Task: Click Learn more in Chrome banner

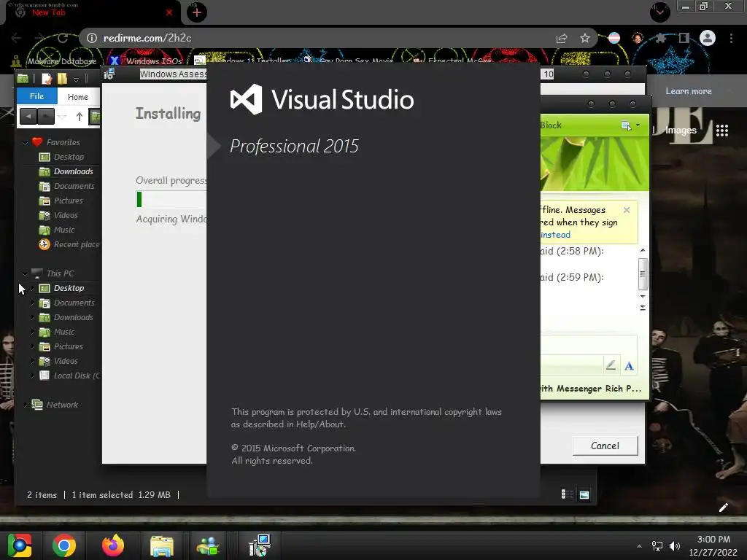Action: coord(689,91)
